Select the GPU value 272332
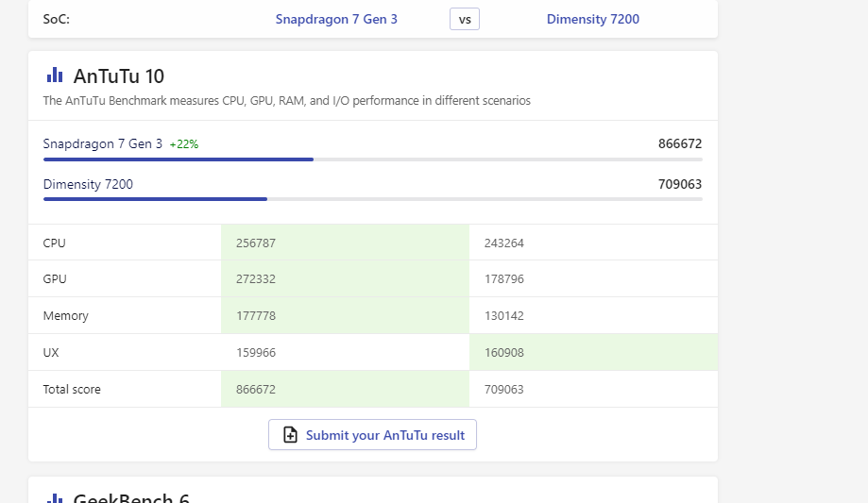The height and width of the screenshot is (503, 868). coord(256,279)
